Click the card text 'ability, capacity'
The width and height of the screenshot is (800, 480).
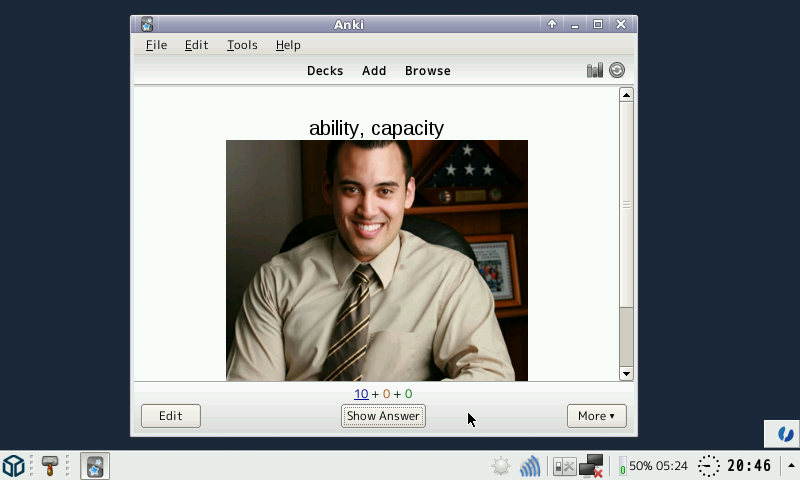tap(377, 128)
